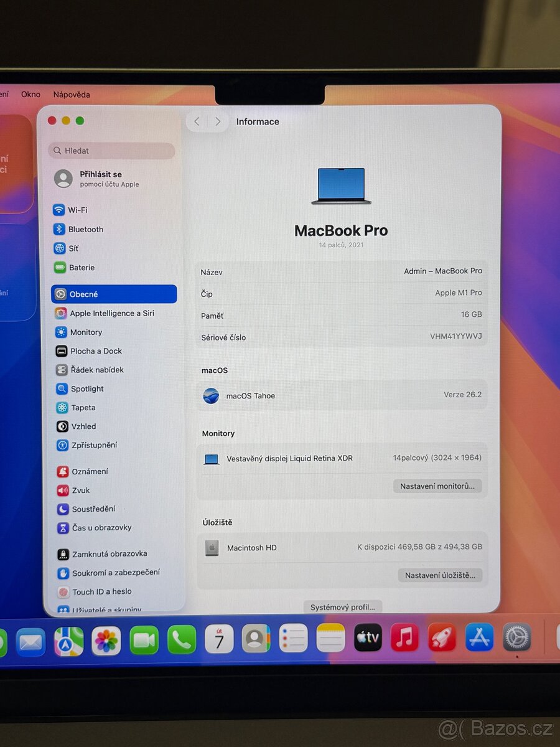This screenshot has height=747, width=560.
Task: Click Nastavení úložiště… button
Action: [440, 575]
